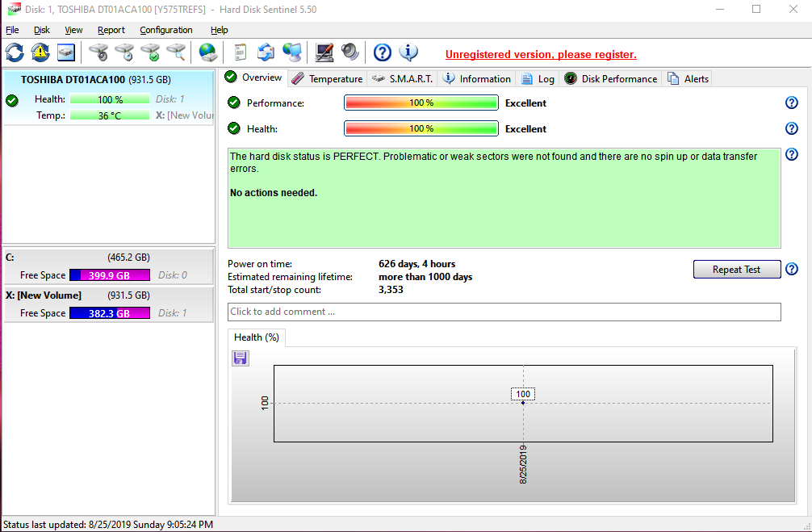Click the comment field 'Click to add comment'
This screenshot has width=812, height=532.
coord(504,312)
